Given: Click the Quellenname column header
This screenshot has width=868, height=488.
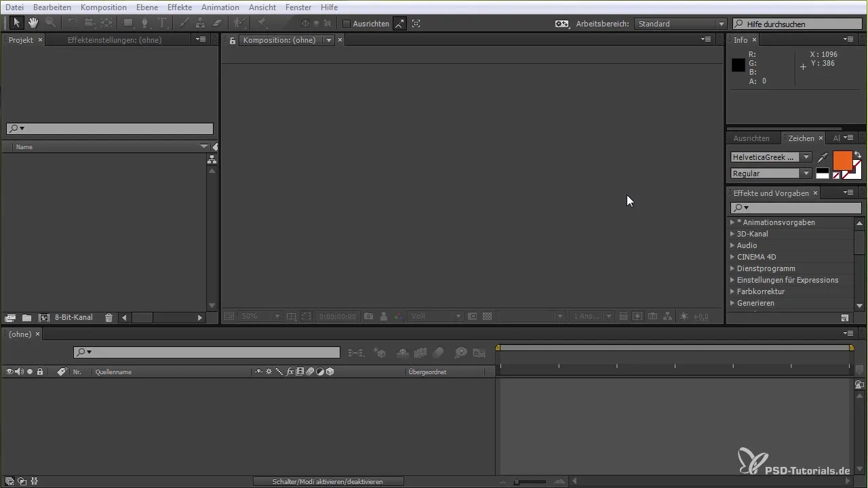Looking at the screenshot, I should point(113,372).
